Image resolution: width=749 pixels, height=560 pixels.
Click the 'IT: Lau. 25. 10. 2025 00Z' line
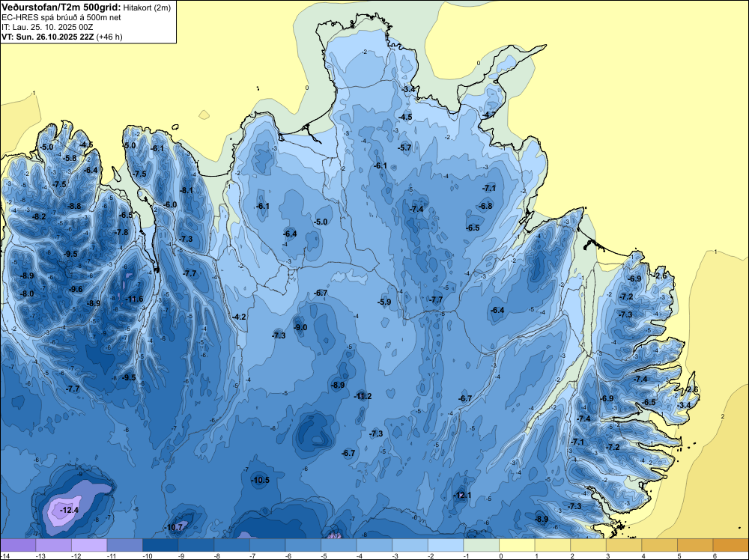(x=47, y=27)
